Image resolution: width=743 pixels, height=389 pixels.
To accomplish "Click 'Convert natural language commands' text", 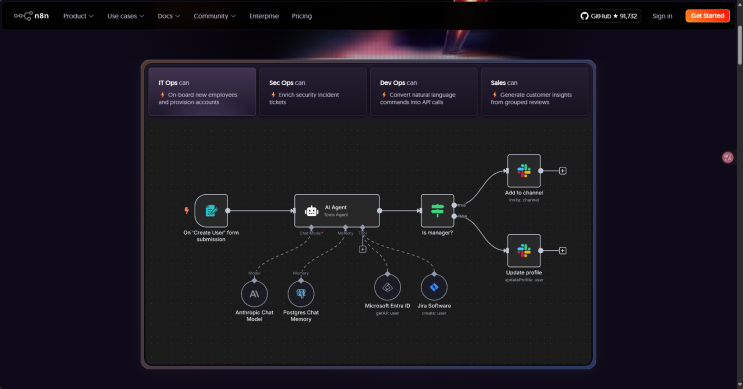I will pyautogui.click(x=418, y=99).
